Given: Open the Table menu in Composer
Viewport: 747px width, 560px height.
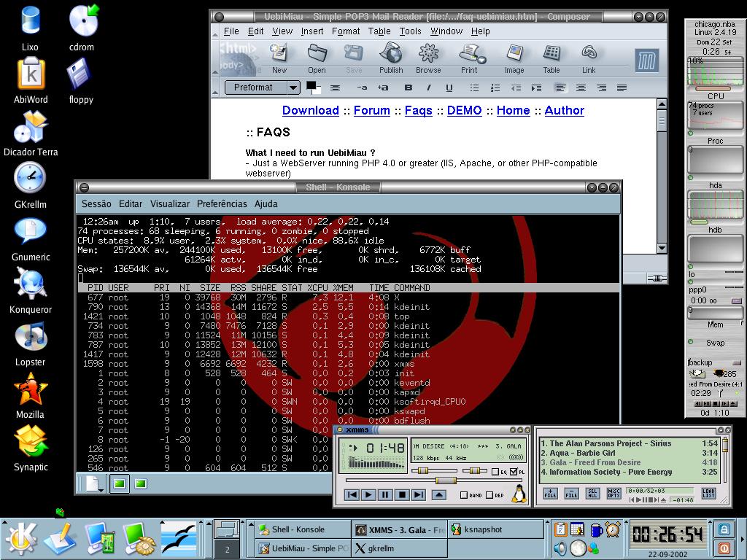Looking at the screenshot, I should point(379,31).
